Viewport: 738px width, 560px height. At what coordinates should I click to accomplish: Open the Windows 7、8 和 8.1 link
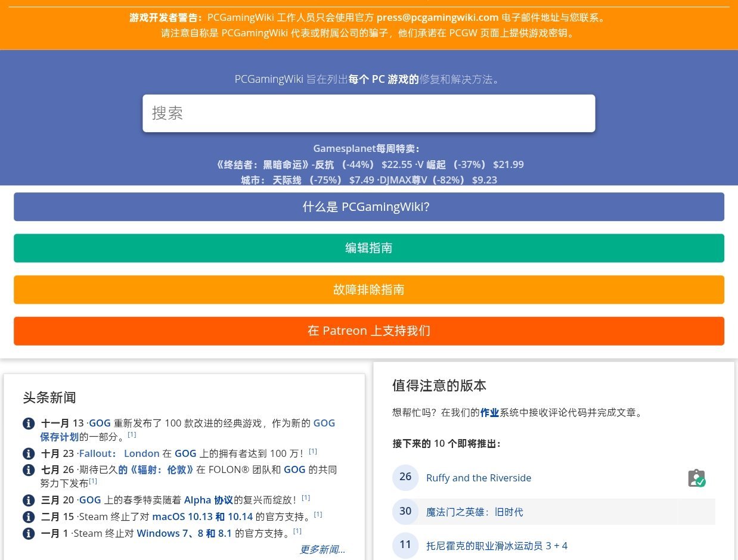click(x=184, y=533)
